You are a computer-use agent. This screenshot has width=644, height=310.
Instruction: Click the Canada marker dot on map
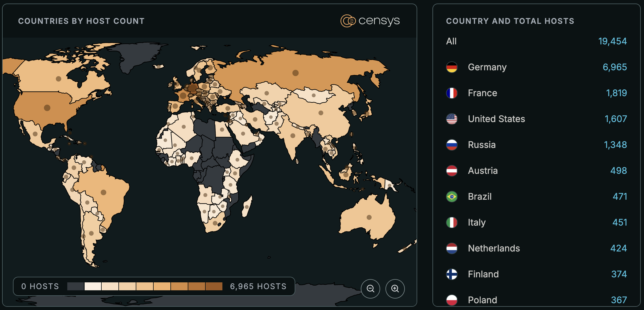point(58,79)
